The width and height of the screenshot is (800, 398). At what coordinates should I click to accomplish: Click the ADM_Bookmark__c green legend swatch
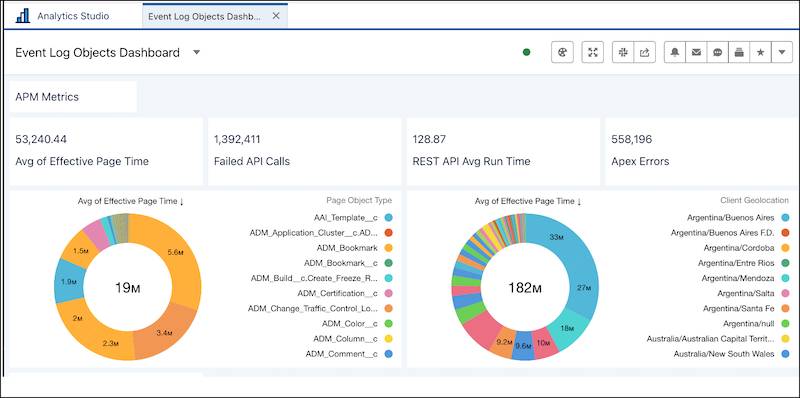(388, 263)
